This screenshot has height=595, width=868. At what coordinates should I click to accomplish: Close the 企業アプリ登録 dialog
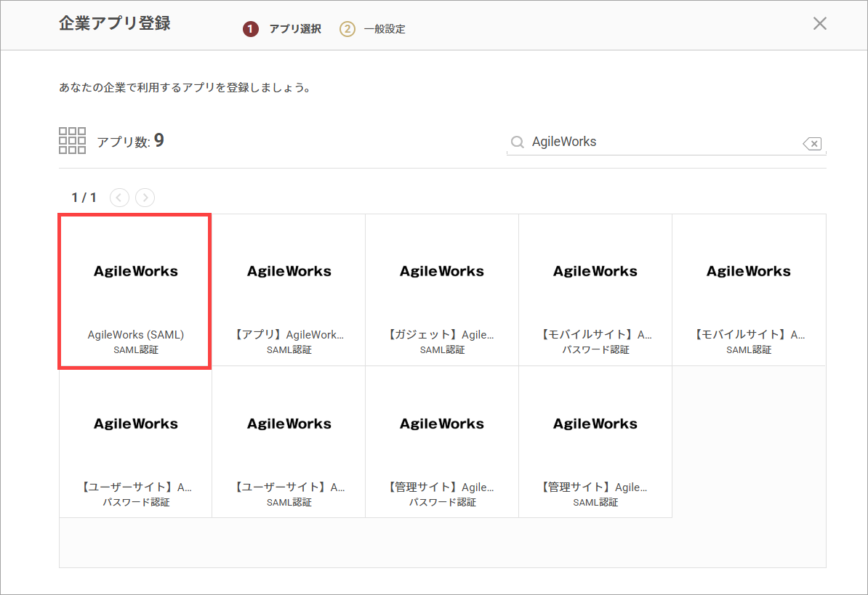pyautogui.click(x=820, y=23)
